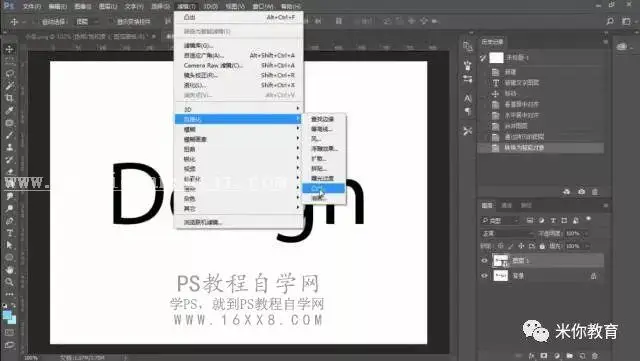
Task: Toggle history brush source beside snapshot
Action: [484, 58]
